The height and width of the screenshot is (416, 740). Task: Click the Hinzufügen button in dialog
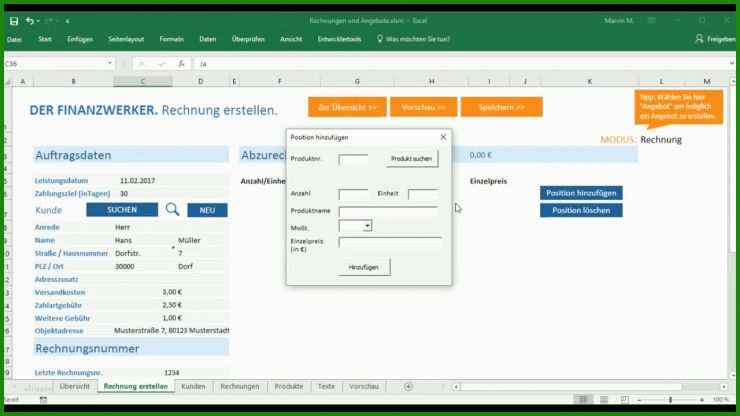point(364,267)
